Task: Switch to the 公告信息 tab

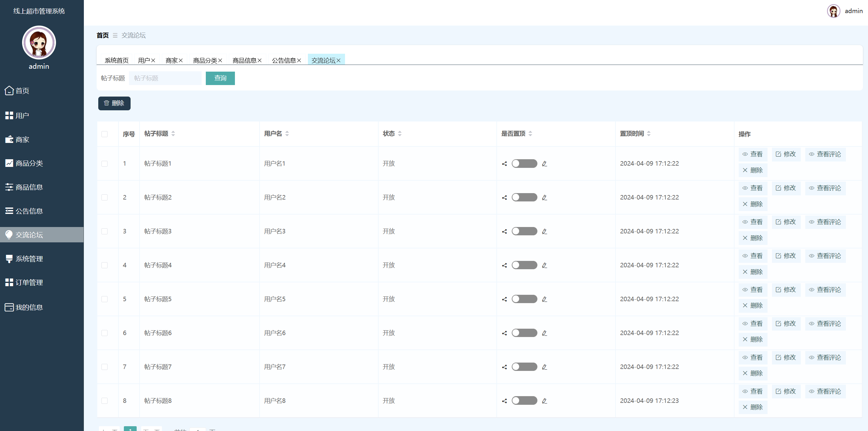Action: (x=284, y=61)
